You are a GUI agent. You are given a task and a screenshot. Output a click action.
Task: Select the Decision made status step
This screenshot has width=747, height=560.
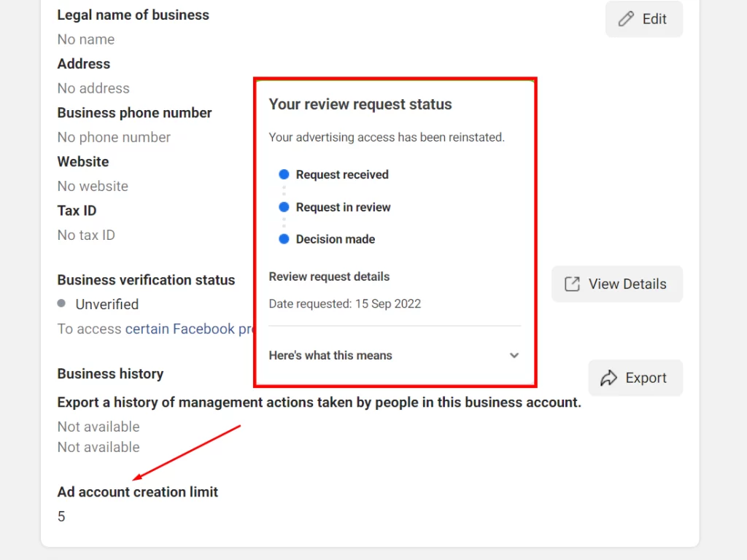336,239
